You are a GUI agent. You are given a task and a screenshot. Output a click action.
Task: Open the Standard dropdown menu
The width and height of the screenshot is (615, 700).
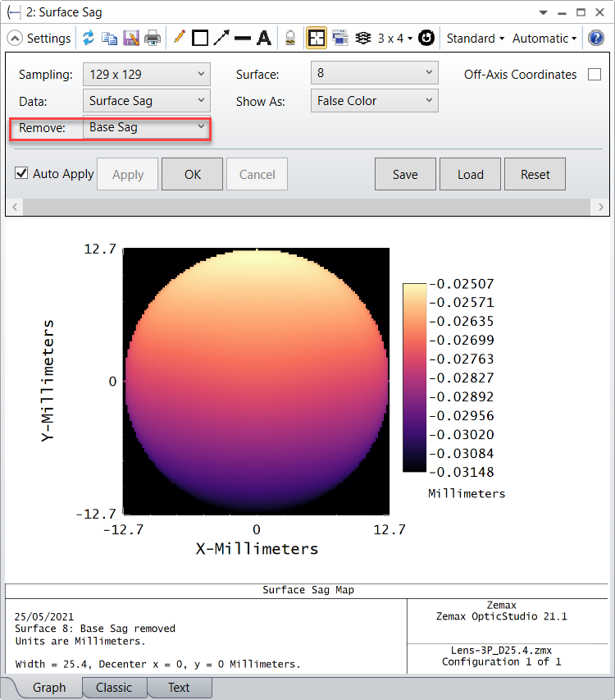(476, 39)
